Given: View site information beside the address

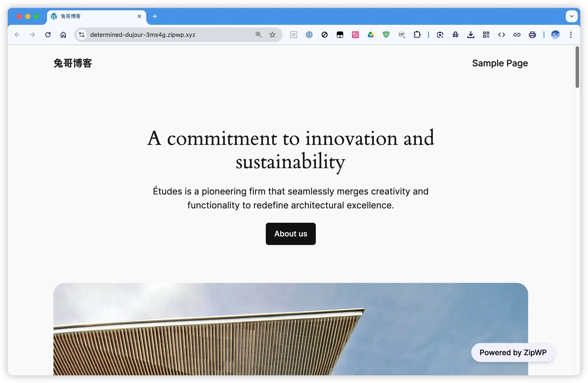Looking at the screenshot, I should point(82,35).
